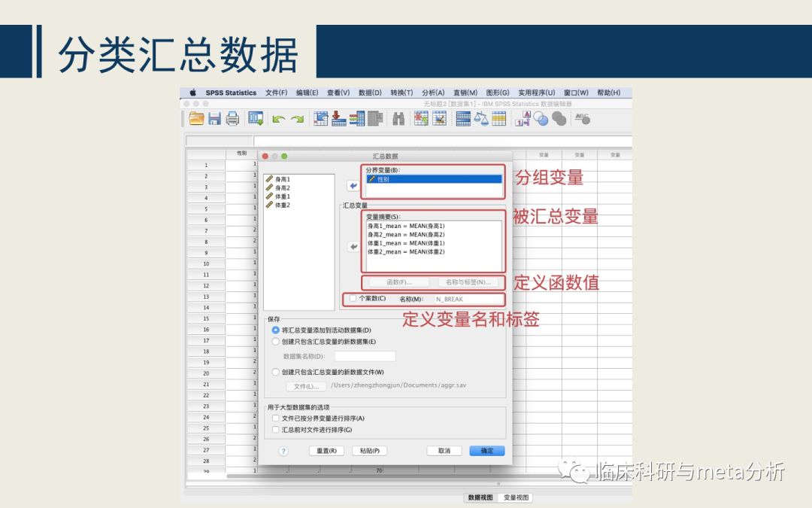Click the 重置(R) button
This screenshot has height=508, width=812.
coord(326,451)
